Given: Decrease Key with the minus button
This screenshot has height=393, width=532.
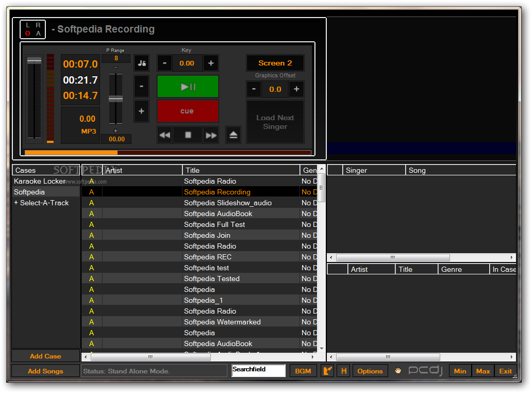Looking at the screenshot, I should pos(164,63).
